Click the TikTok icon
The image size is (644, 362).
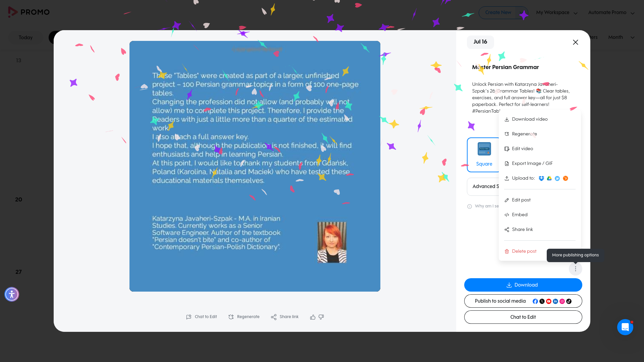pos(569,301)
